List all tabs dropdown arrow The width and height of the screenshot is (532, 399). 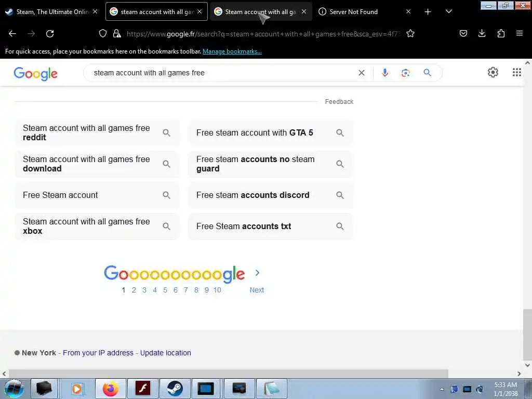tap(448, 11)
